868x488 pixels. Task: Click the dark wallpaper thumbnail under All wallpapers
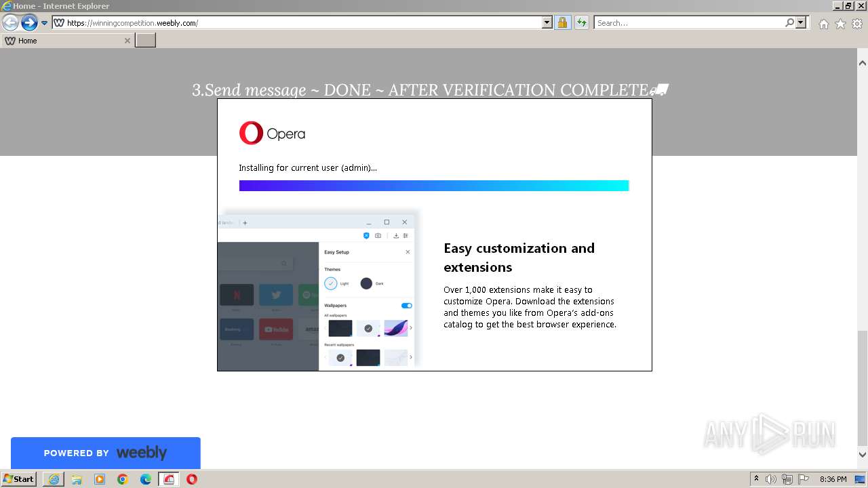340,328
